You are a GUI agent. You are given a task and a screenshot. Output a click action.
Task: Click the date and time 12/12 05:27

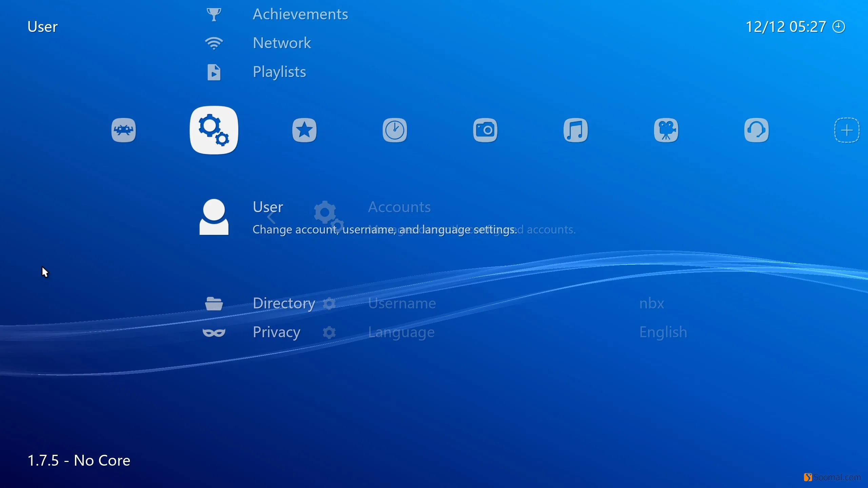point(786,27)
